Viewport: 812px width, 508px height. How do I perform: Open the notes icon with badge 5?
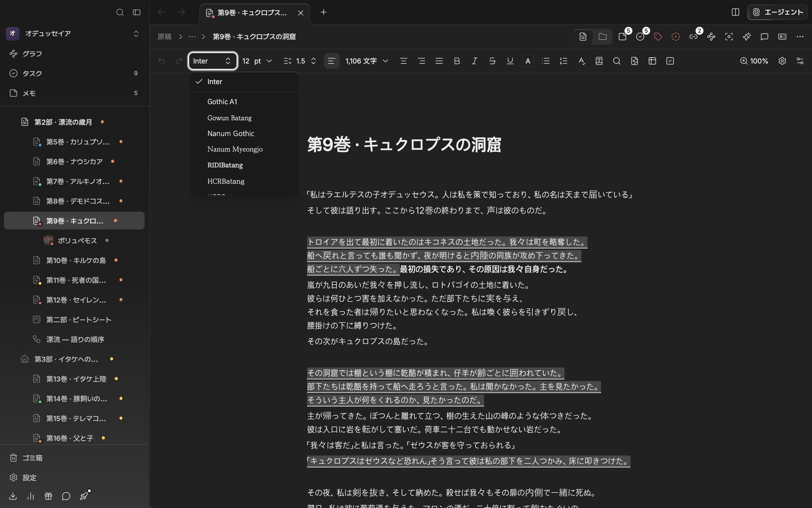(x=623, y=37)
